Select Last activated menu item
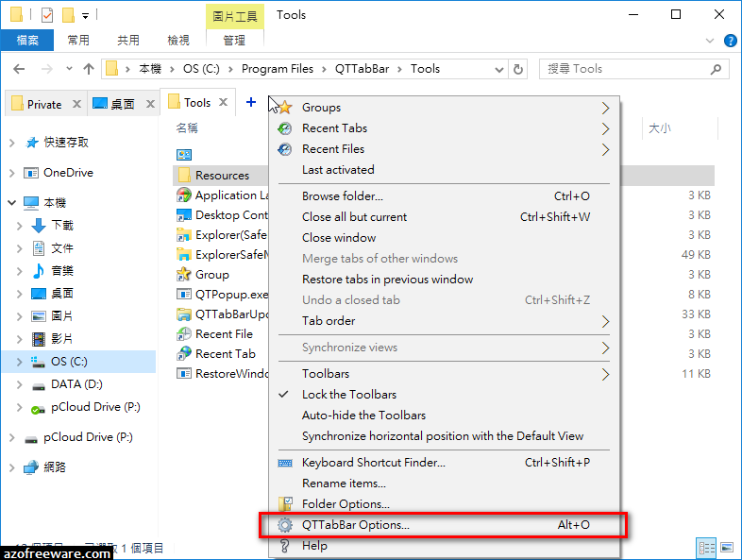The height and width of the screenshot is (560, 742). tap(444, 169)
